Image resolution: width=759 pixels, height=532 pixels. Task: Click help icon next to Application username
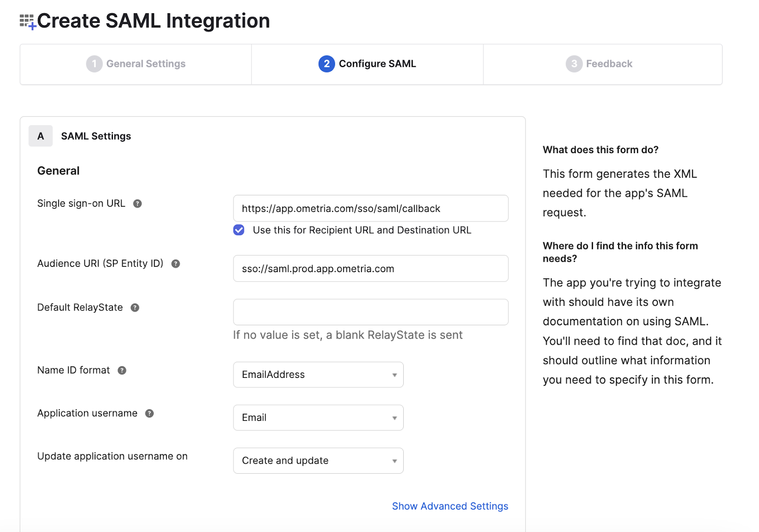click(149, 413)
